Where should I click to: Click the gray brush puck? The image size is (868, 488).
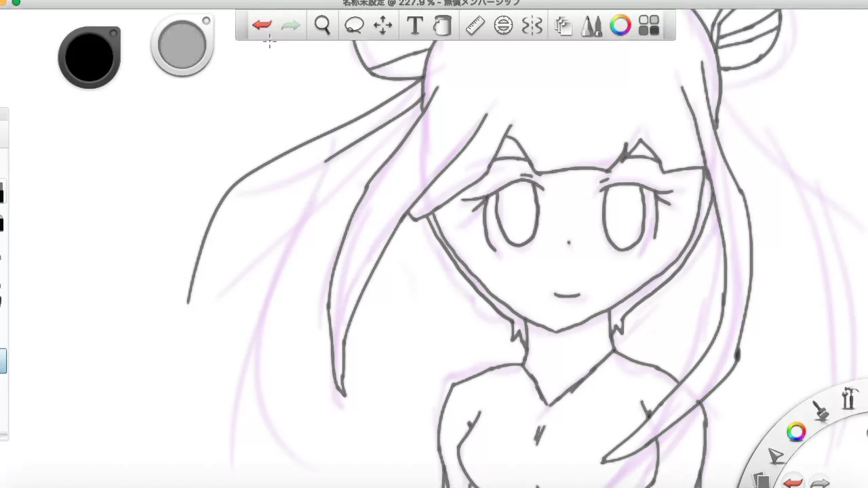(182, 45)
